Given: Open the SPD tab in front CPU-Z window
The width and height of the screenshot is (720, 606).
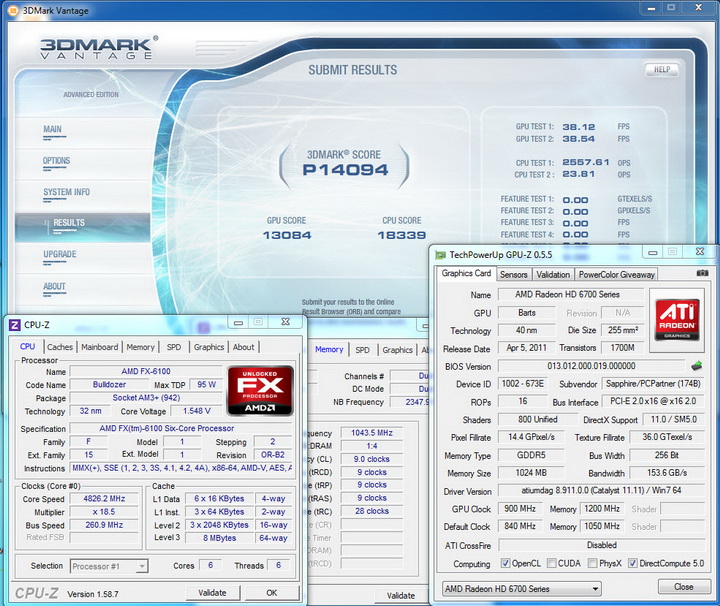Looking at the screenshot, I should pos(174,347).
